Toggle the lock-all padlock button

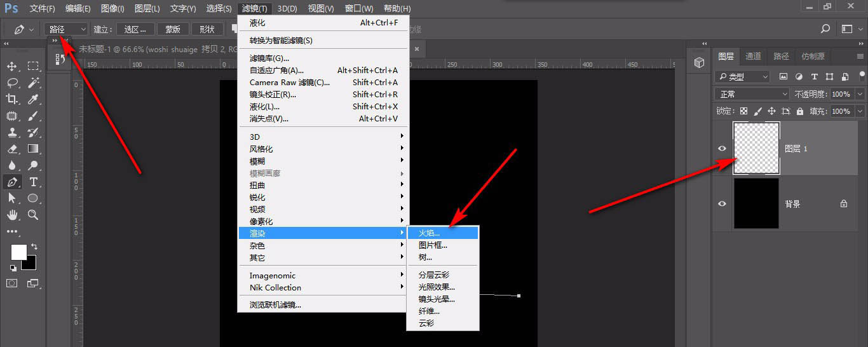799,111
